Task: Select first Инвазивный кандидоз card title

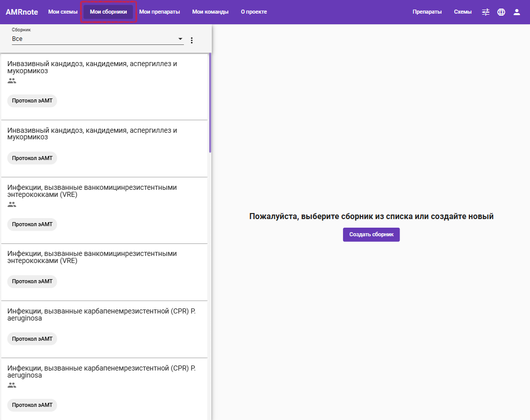Action: tap(92, 67)
